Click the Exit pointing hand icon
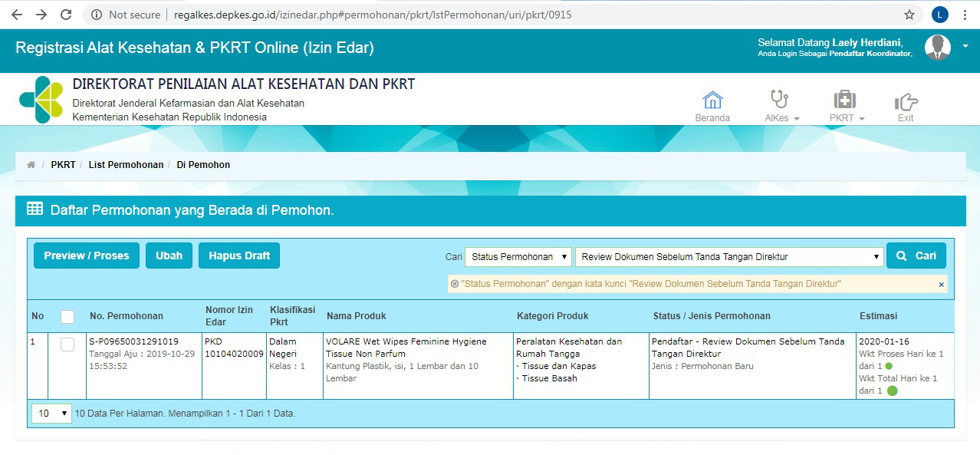Viewport: 980px width, 455px height. click(x=906, y=102)
